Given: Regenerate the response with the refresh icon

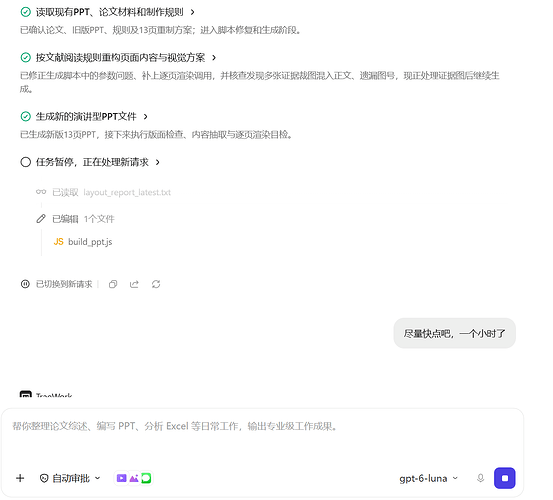Looking at the screenshot, I should pos(156,284).
